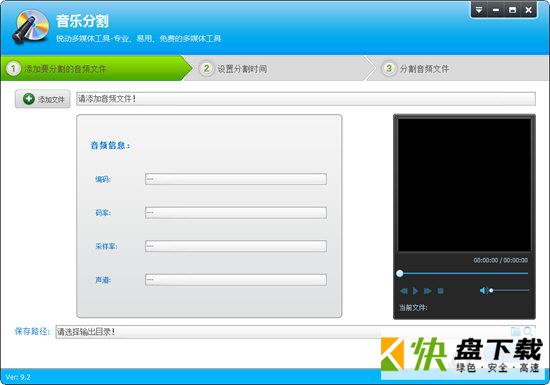Mute audio with the speaker icon
550x385 pixels.
[484, 290]
